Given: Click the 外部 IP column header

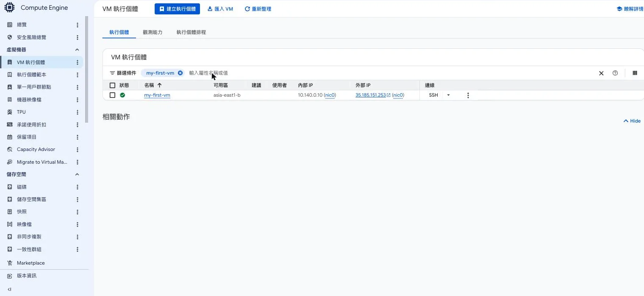Looking at the screenshot, I should (x=363, y=85).
